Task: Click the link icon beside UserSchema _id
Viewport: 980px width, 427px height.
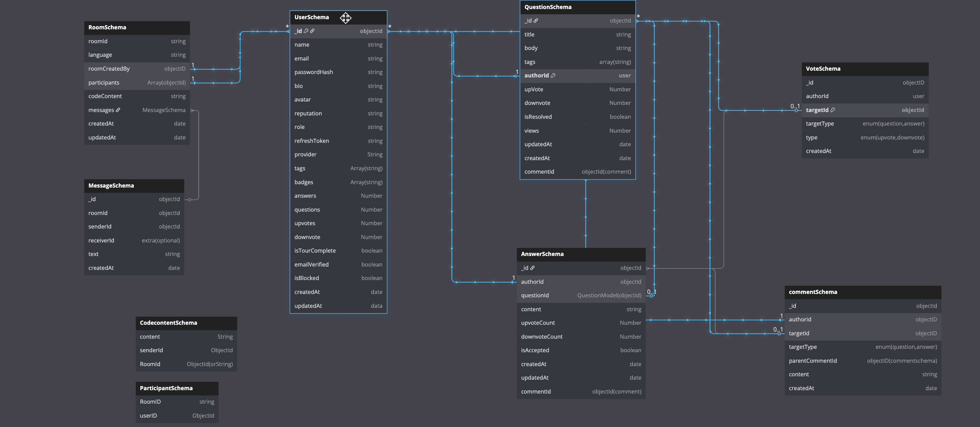Action: [x=312, y=31]
